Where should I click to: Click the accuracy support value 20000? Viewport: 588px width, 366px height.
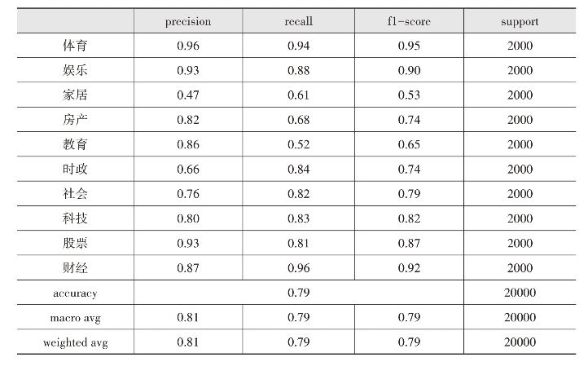520,293
